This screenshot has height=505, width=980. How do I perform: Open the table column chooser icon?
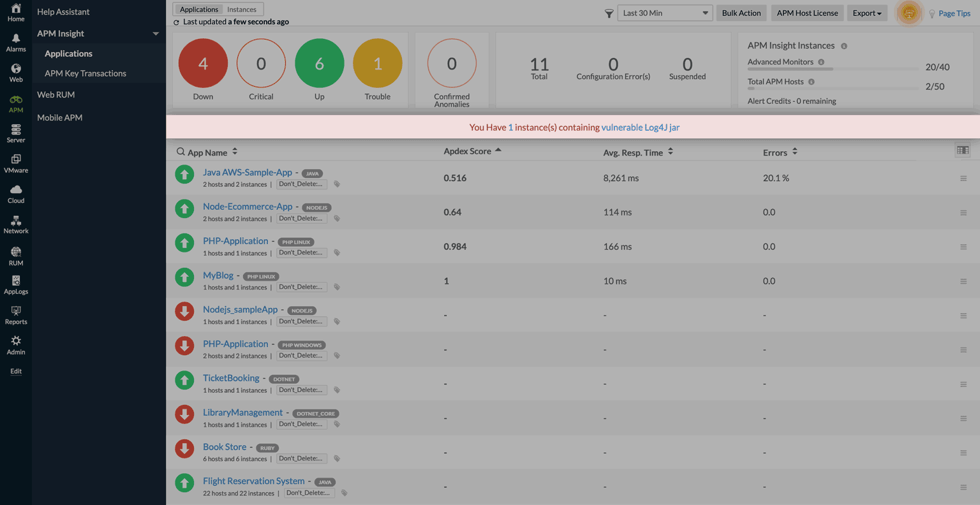963,150
